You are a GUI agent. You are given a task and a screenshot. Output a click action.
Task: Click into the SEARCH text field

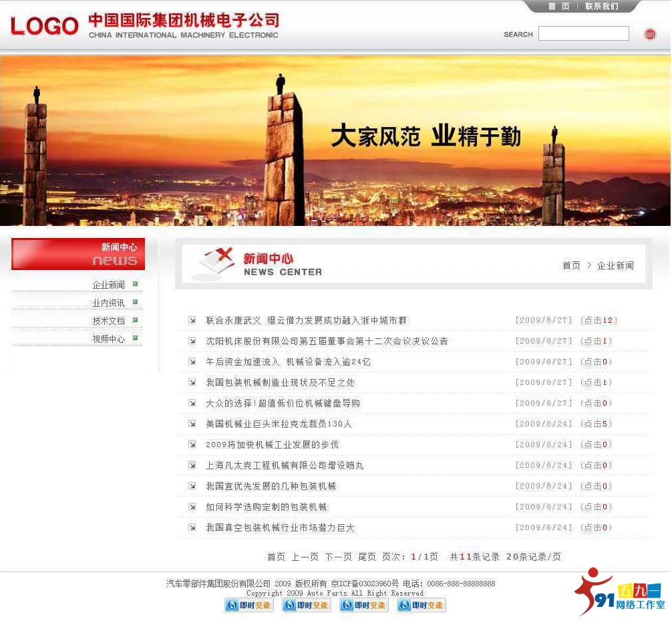click(x=583, y=33)
